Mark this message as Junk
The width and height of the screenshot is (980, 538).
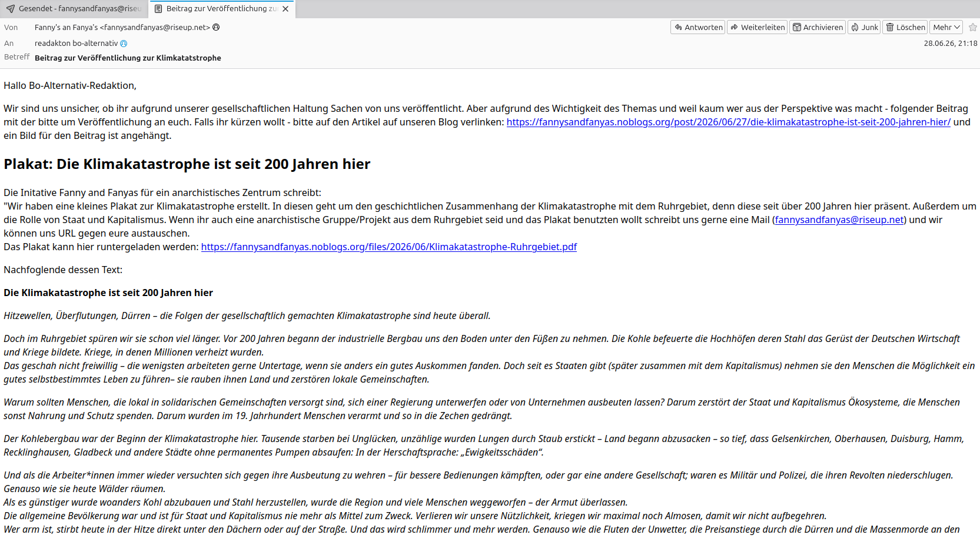[x=864, y=27]
